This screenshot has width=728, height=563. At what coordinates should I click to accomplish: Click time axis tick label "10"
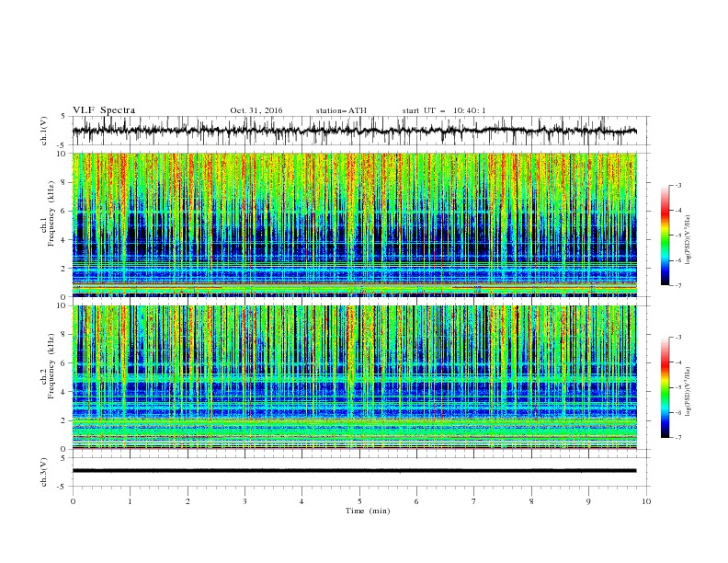tap(646, 501)
